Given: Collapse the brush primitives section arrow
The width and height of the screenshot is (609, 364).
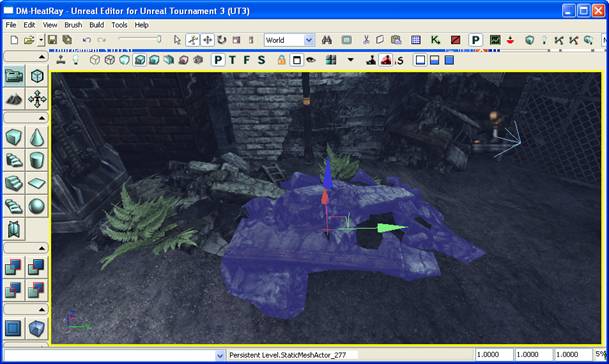Looking at the screenshot, I should pyautogui.click(x=42, y=118).
